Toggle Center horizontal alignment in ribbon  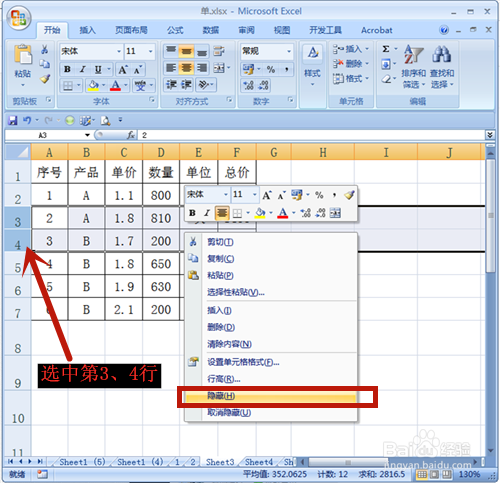(x=186, y=68)
